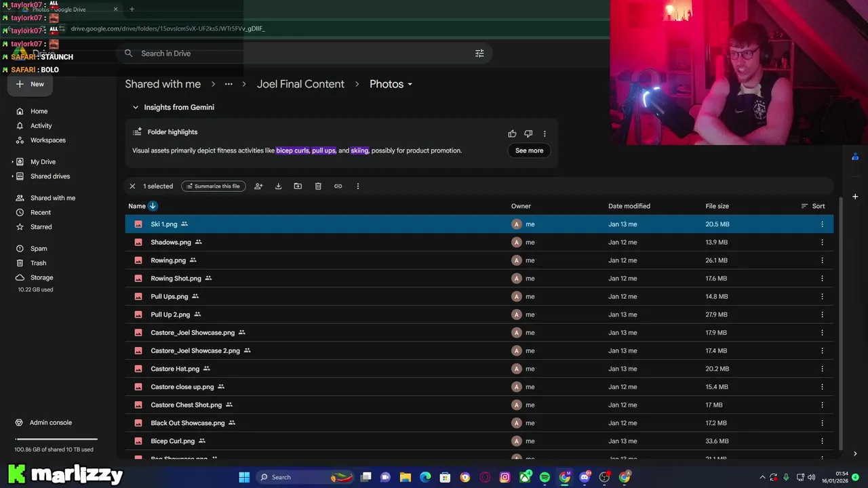Open more actions for Castore Hat.png
The image size is (868, 488).
tap(822, 369)
